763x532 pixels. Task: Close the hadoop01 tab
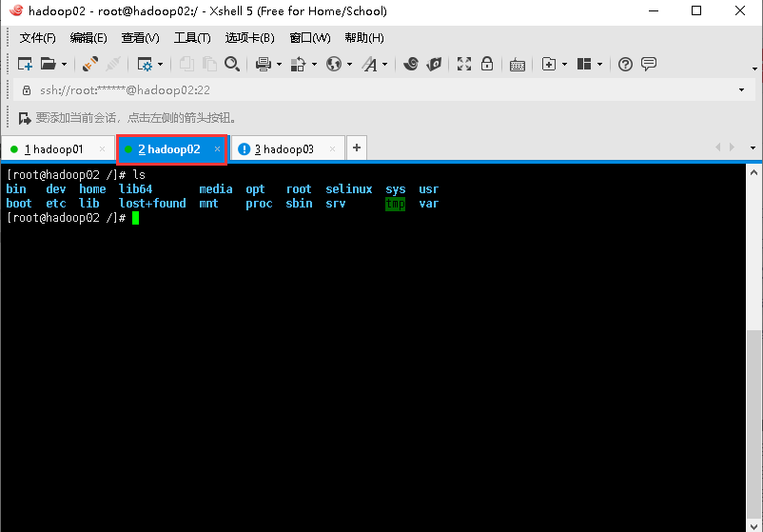pos(102,148)
